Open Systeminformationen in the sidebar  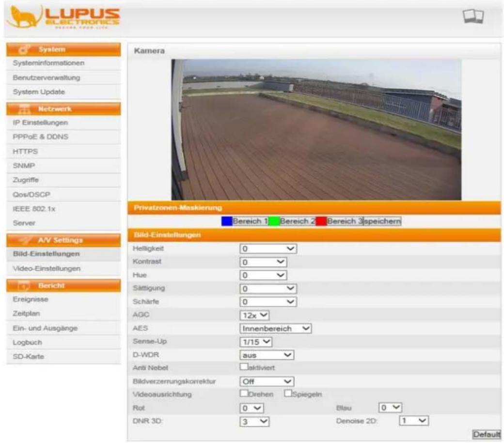pos(63,63)
